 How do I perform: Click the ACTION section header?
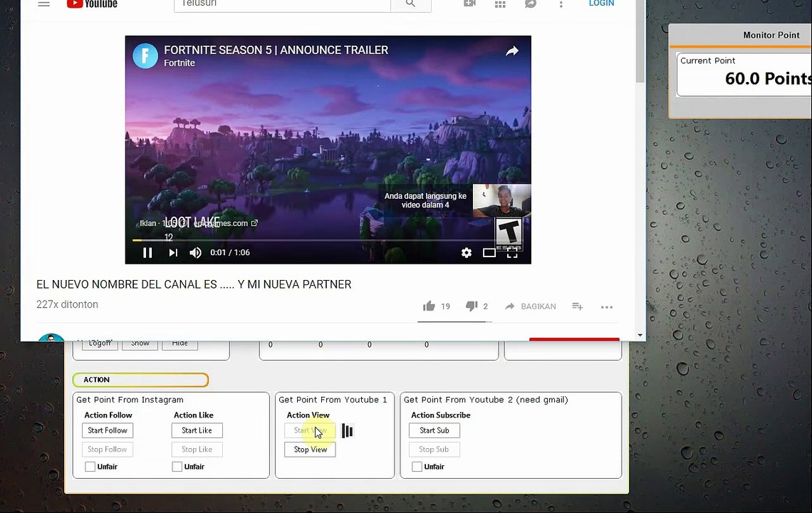click(140, 380)
